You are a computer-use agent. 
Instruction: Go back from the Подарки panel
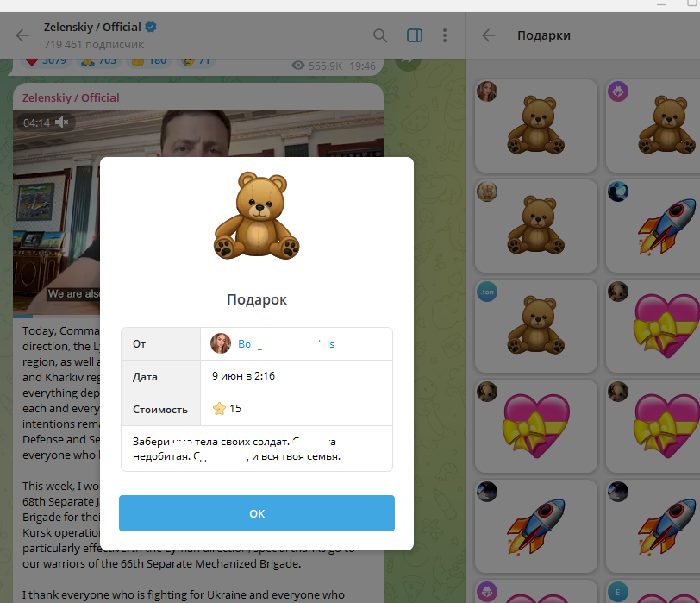(489, 35)
